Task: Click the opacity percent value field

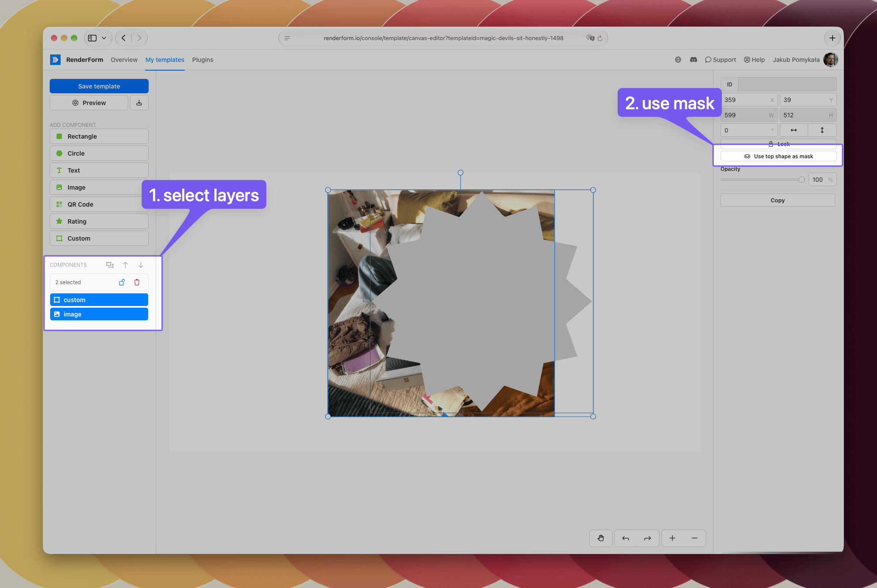Action: click(822, 180)
